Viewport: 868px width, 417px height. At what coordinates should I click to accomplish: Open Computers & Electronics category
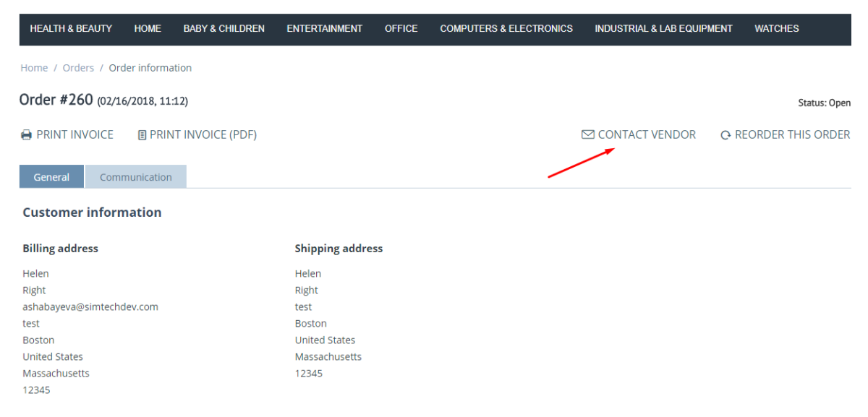pos(506,29)
